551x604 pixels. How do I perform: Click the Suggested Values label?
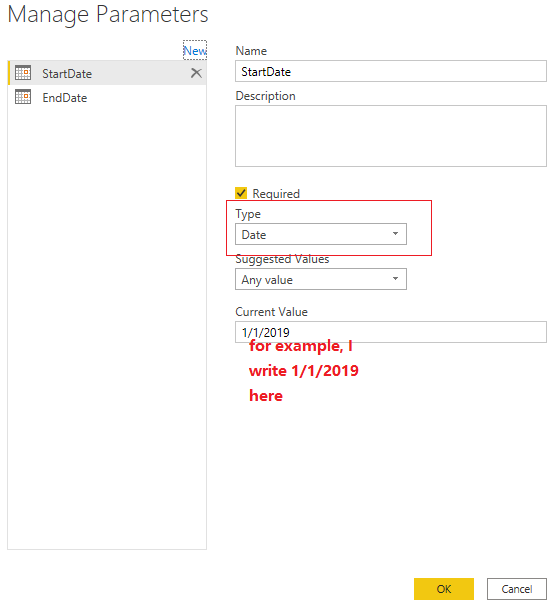click(282, 259)
